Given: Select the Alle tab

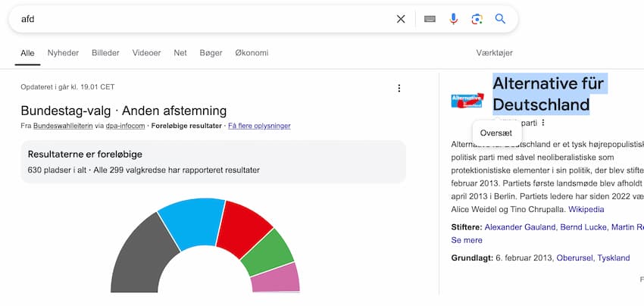Looking at the screenshot, I should click(27, 53).
